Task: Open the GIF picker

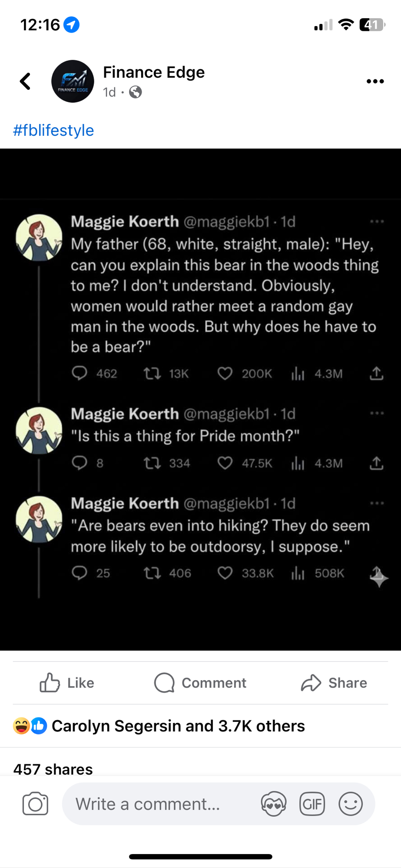Action: click(312, 804)
